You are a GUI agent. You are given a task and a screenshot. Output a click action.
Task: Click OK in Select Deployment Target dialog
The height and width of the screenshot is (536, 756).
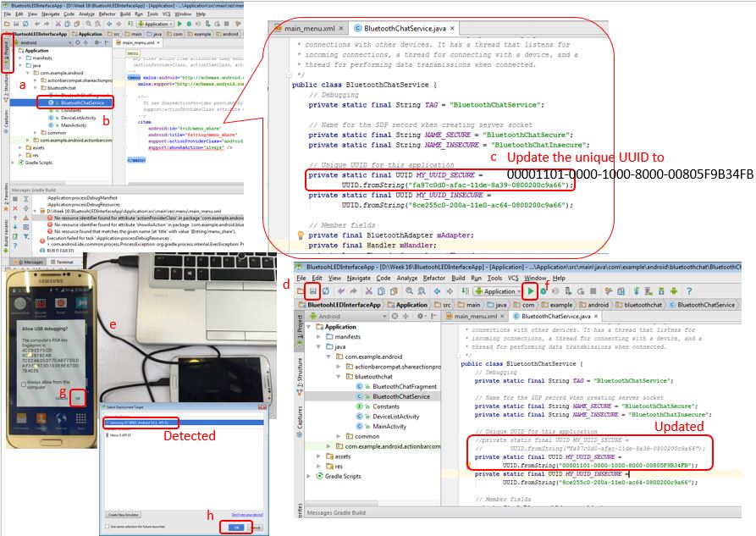click(236, 528)
